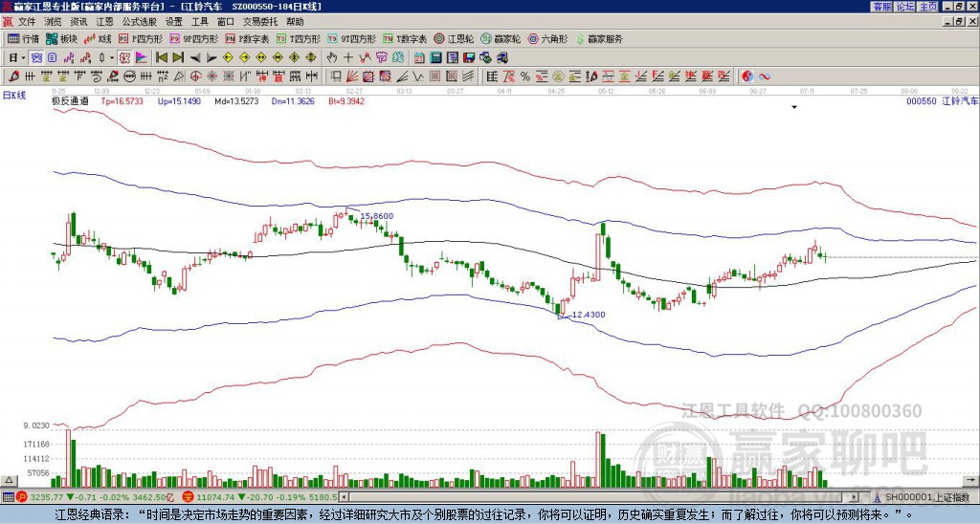980x524 pixels.
Task: Click the 客服 button in title bar
Action: 881,7
